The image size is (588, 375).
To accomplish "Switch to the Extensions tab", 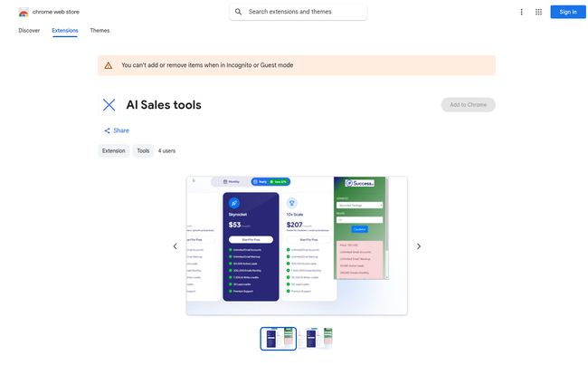I will click(x=65, y=31).
